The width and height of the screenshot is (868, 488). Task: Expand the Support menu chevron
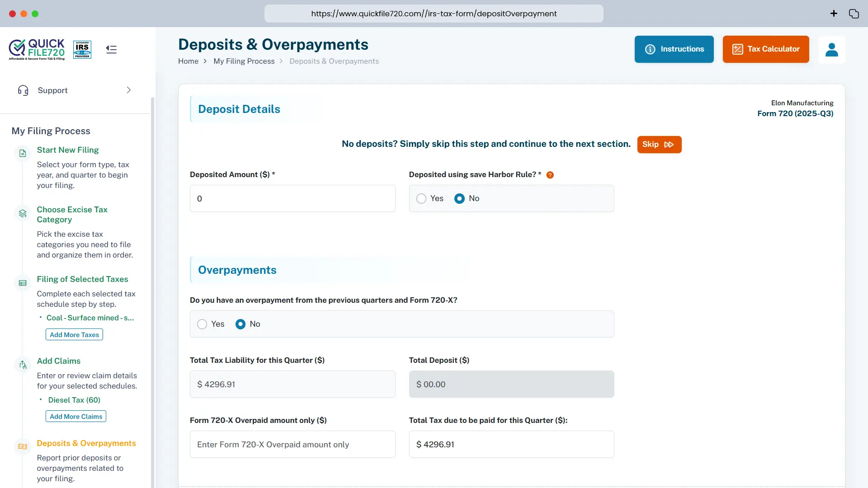coord(128,90)
